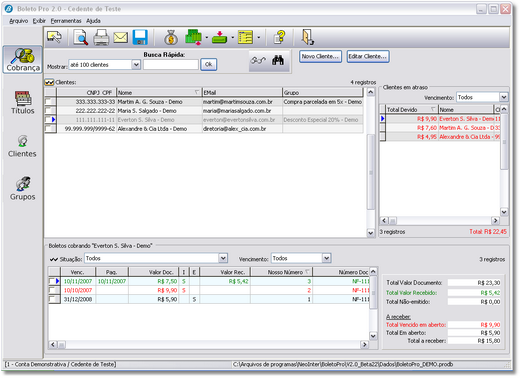The width and height of the screenshot is (520, 378).
Task: Tick checkbox for boleto due 31/12/2008
Action: 53,299
